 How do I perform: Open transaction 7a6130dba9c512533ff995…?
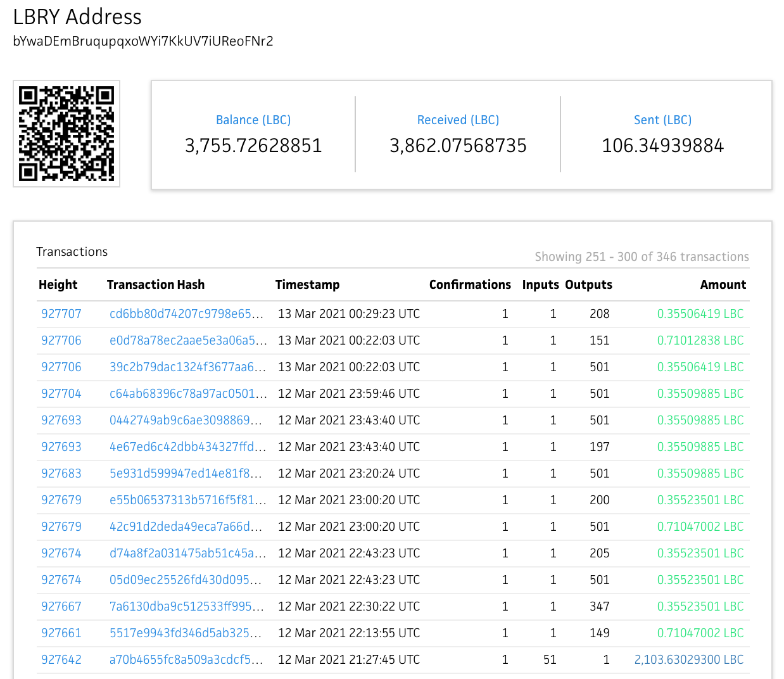pyautogui.click(x=187, y=606)
